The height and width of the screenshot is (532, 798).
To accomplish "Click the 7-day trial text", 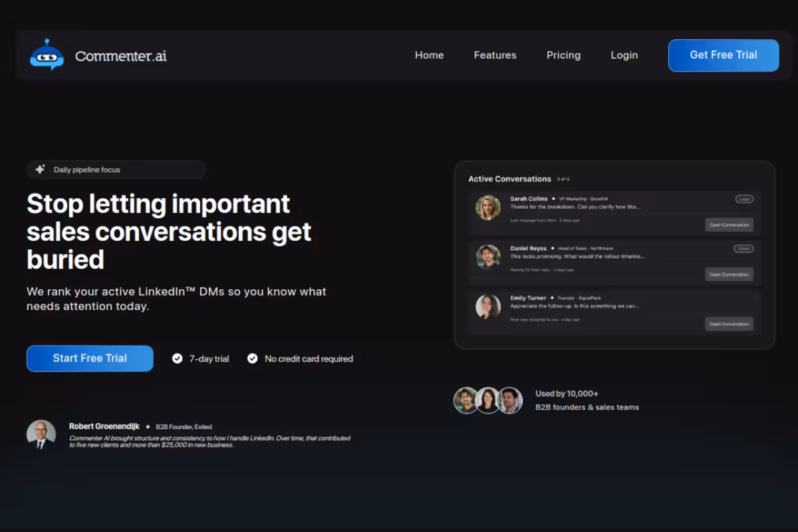I will pos(209,358).
